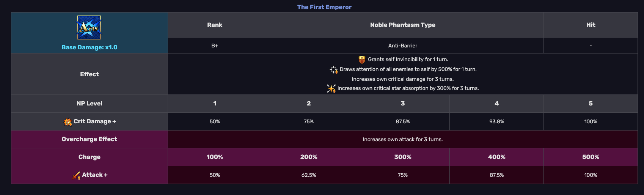The image size is (644, 195).
Task: Click the Hit column header
Action: click(591, 25)
